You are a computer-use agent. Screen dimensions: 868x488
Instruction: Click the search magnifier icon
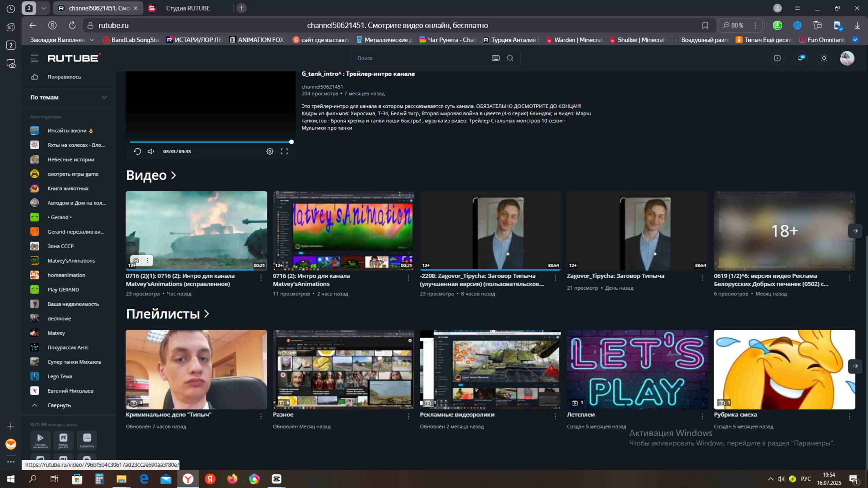[x=510, y=58]
